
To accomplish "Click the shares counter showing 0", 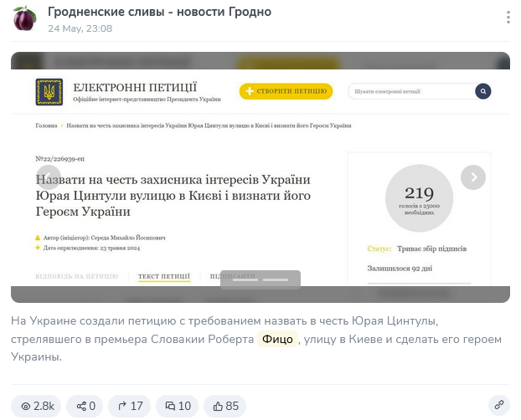I will (x=85, y=406).
